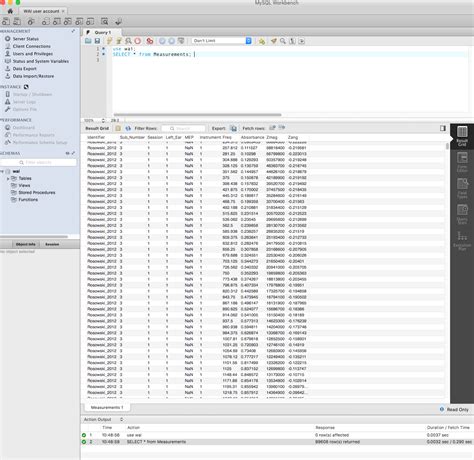Switch to the Query 1 tab

pyautogui.click(x=102, y=32)
